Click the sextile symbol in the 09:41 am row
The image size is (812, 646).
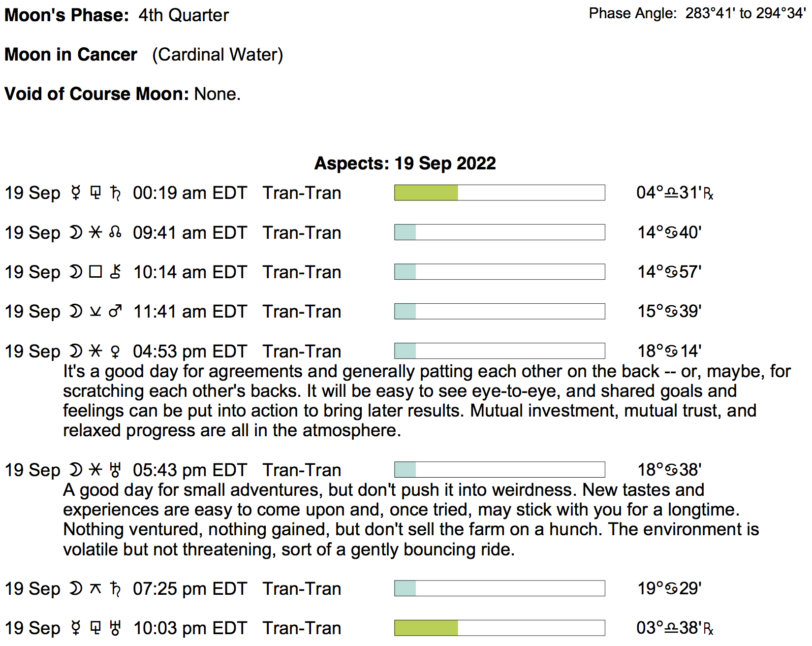pos(95,232)
